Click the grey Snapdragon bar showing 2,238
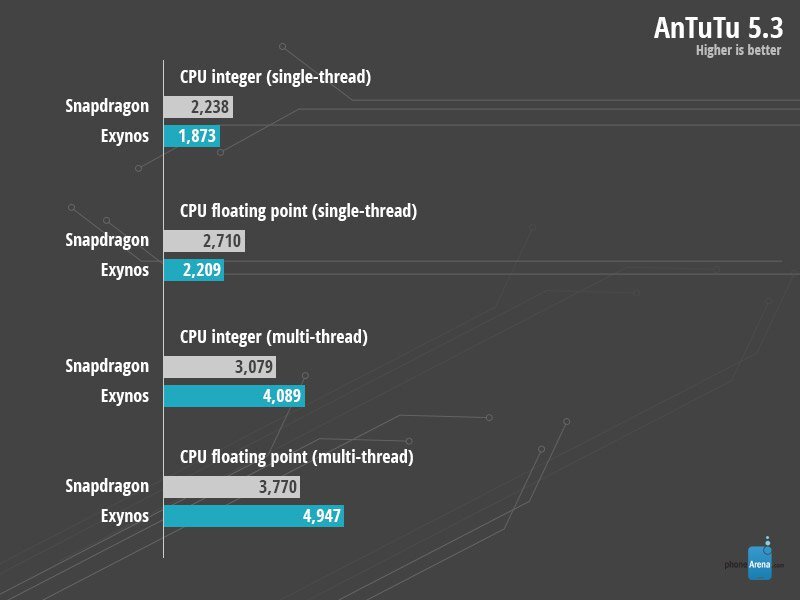 (200, 107)
